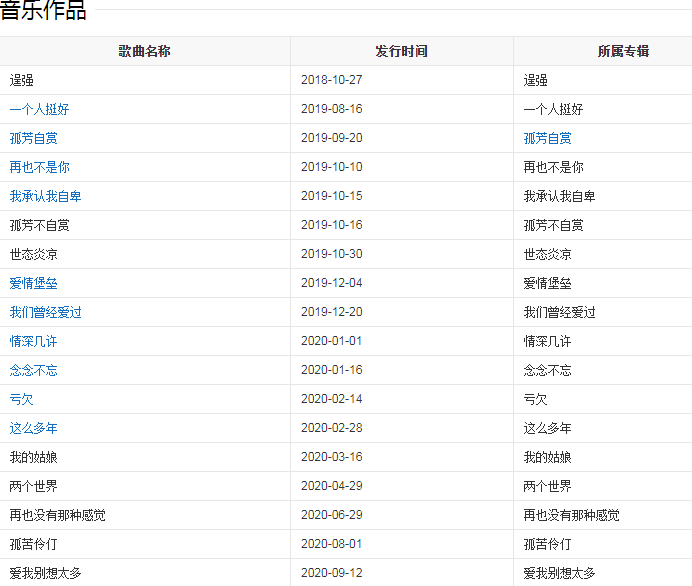Select album cell 爱我别想太多
This screenshot has height=586, width=692.
[x=559, y=573]
